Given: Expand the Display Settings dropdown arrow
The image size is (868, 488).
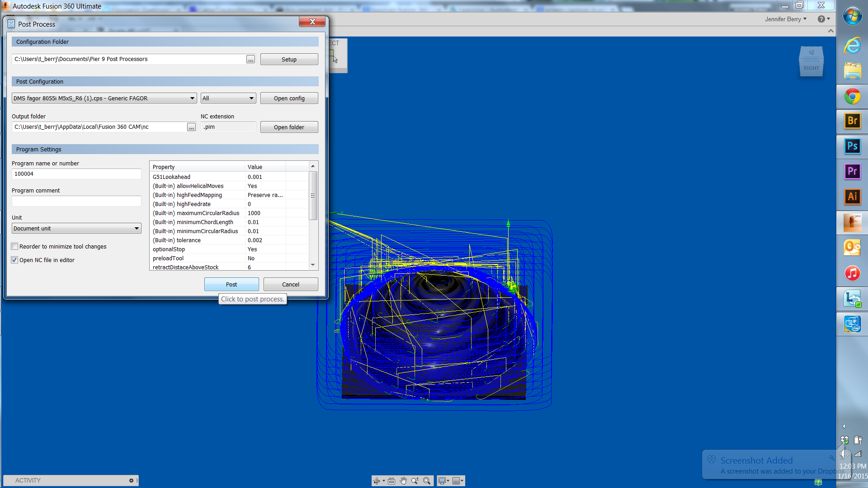Looking at the screenshot, I should [448, 481].
